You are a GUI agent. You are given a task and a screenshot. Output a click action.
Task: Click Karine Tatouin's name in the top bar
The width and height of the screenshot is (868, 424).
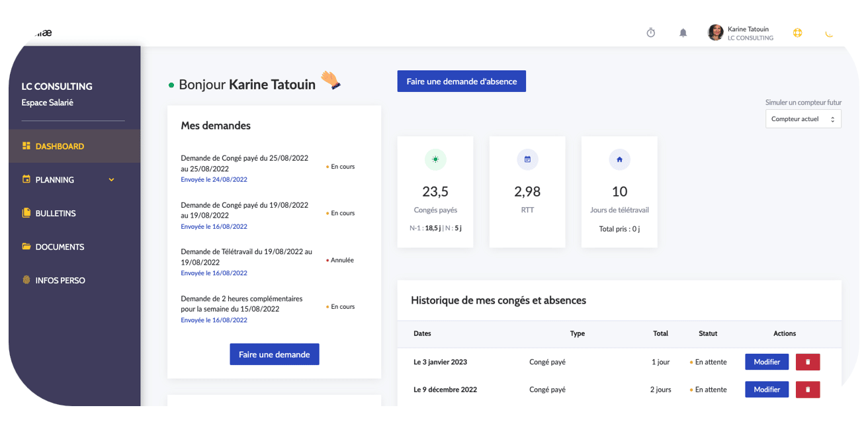(x=748, y=29)
